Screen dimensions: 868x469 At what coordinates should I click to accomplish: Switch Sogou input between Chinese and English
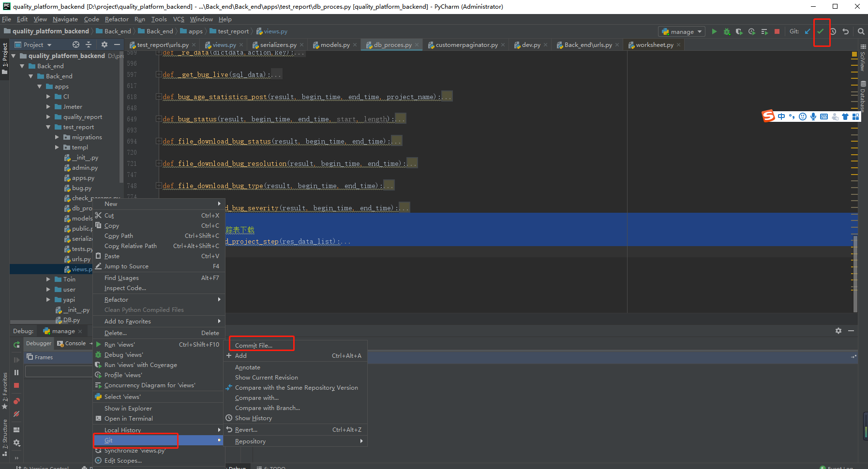780,116
